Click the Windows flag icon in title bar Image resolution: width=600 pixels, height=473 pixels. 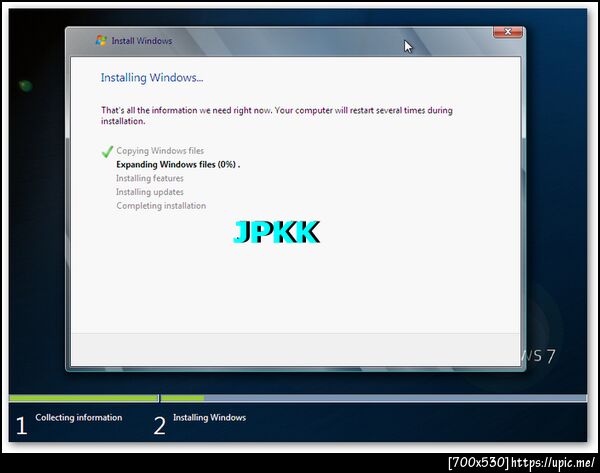101,41
